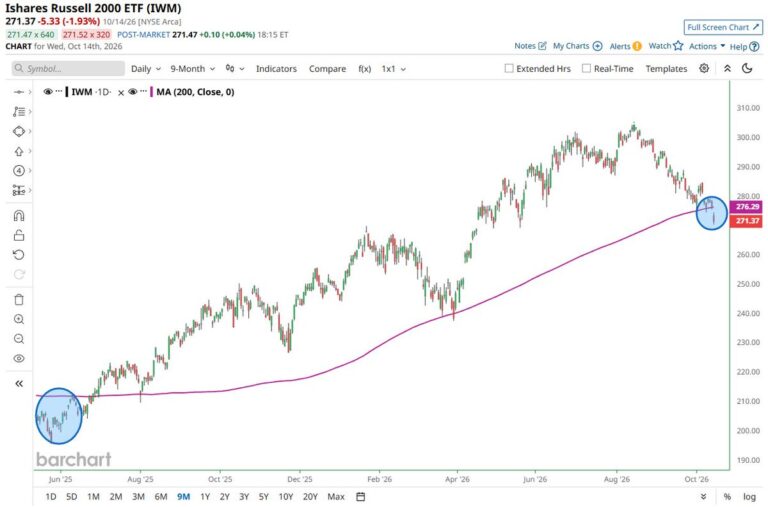This screenshot has width=768, height=507.
Task: Click the lock drawings icon
Action: 19,236
